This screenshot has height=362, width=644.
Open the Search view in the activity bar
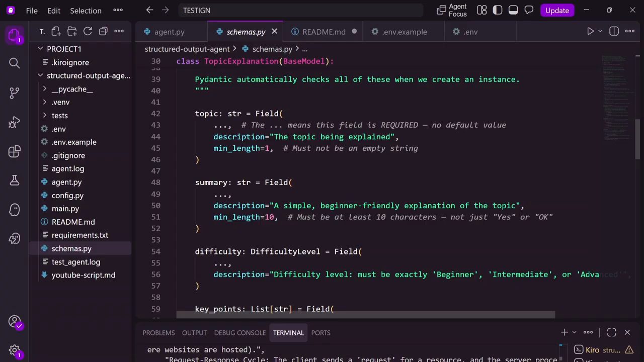coord(14,63)
